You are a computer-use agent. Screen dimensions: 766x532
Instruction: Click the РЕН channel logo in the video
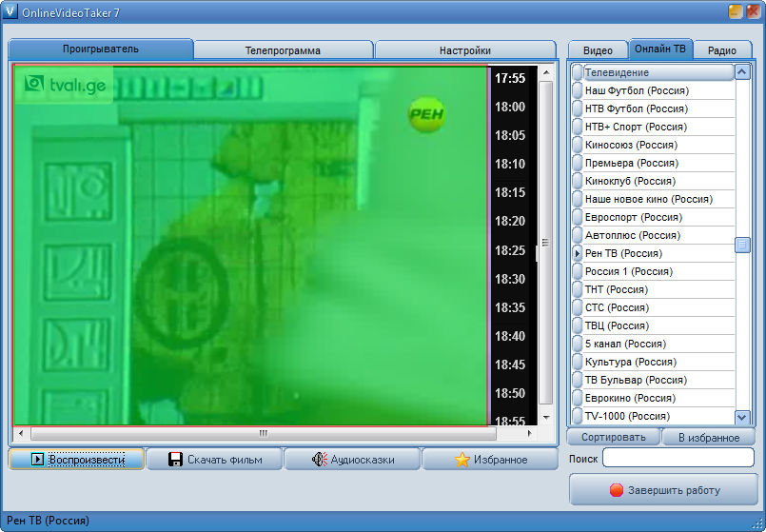pos(426,115)
